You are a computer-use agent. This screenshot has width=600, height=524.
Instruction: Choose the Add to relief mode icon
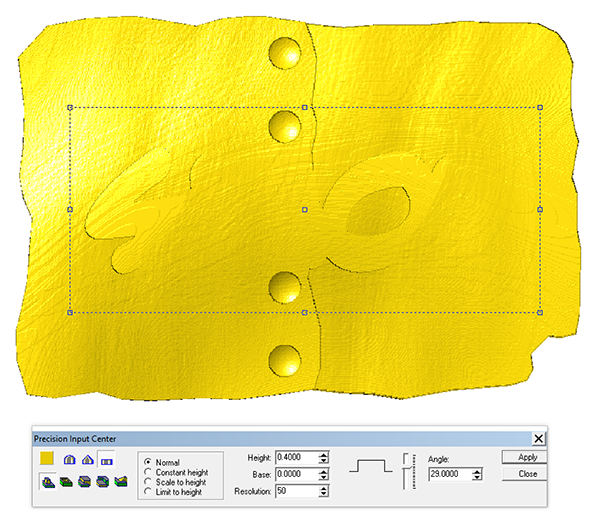[48, 481]
